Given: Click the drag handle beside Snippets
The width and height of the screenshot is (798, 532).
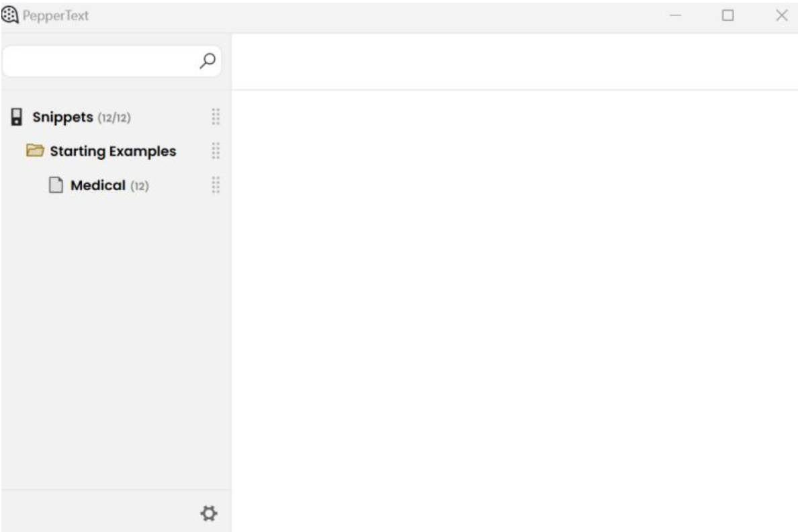Looking at the screenshot, I should click(x=214, y=116).
